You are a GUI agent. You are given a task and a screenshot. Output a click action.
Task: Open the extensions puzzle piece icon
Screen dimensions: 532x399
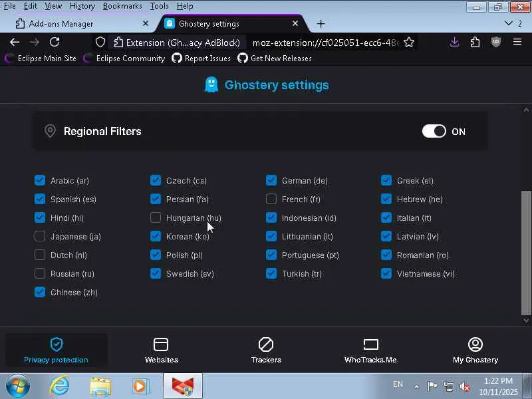pyautogui.click(x=475, y=42)
